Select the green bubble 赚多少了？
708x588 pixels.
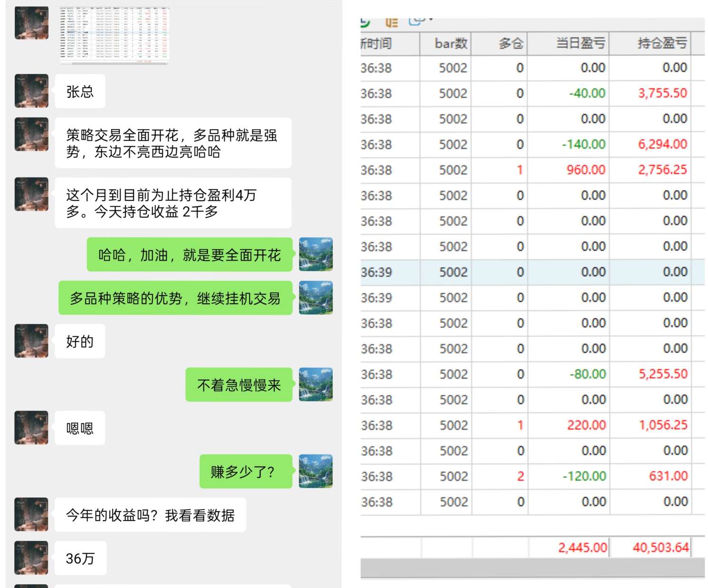246,471
